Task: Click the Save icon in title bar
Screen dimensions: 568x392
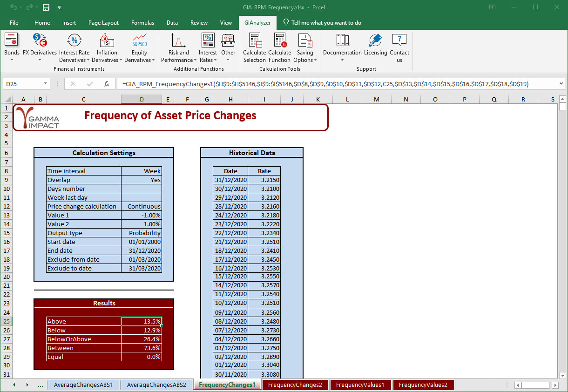Action: coord(46,7)
